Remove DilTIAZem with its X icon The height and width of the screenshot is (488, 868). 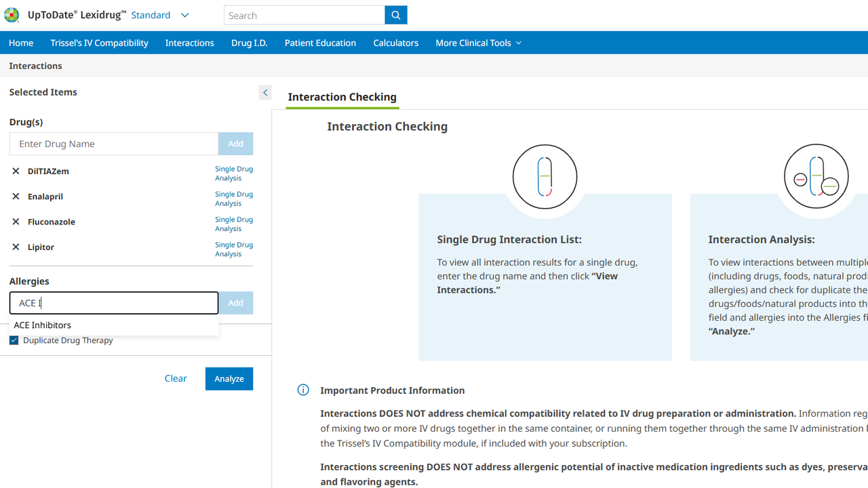click(x=16, y=171)
